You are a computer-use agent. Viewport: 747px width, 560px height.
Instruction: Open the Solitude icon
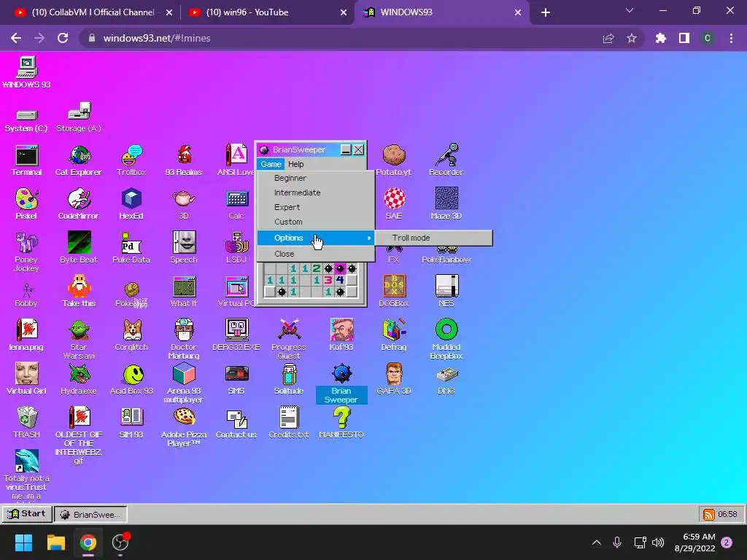[x=289, y=379]
